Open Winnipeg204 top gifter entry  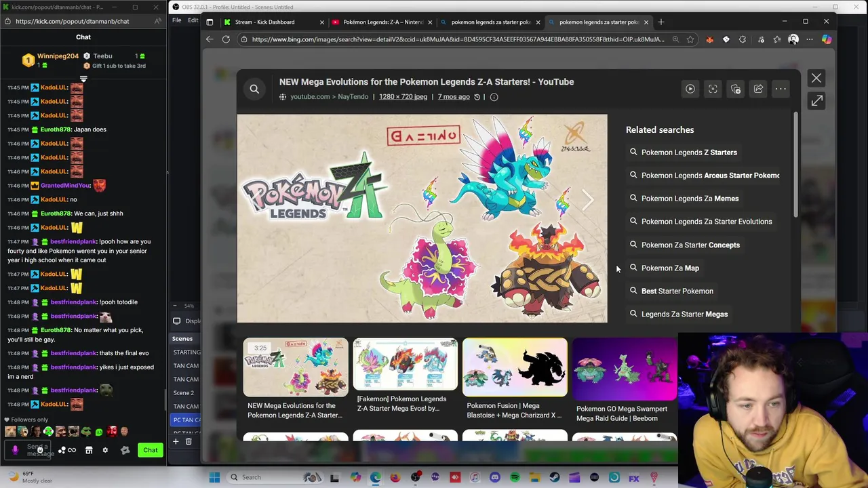(51, 60)
